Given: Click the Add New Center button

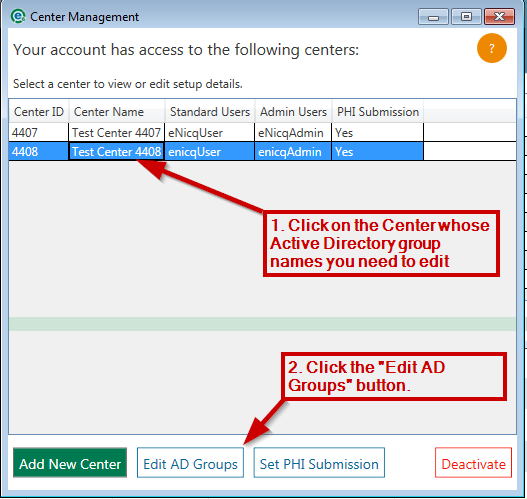Looking at the screenshot, I should [x=70, y=463].
